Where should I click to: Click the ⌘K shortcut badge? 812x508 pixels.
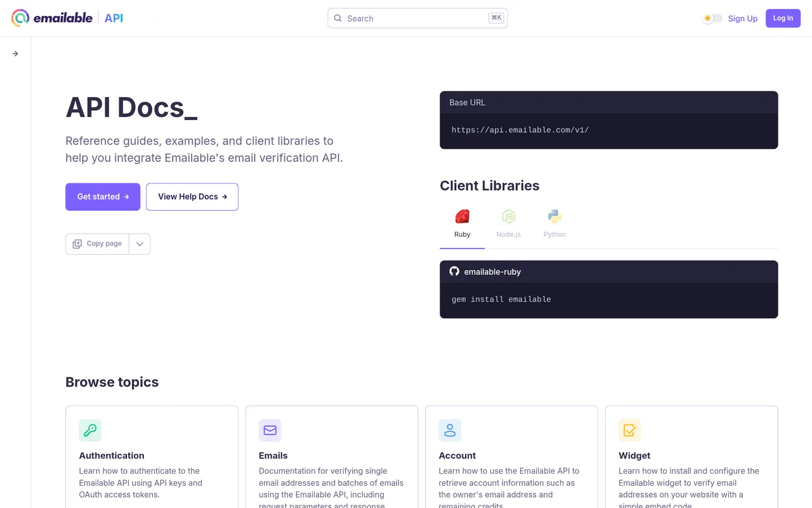[496, 18]
